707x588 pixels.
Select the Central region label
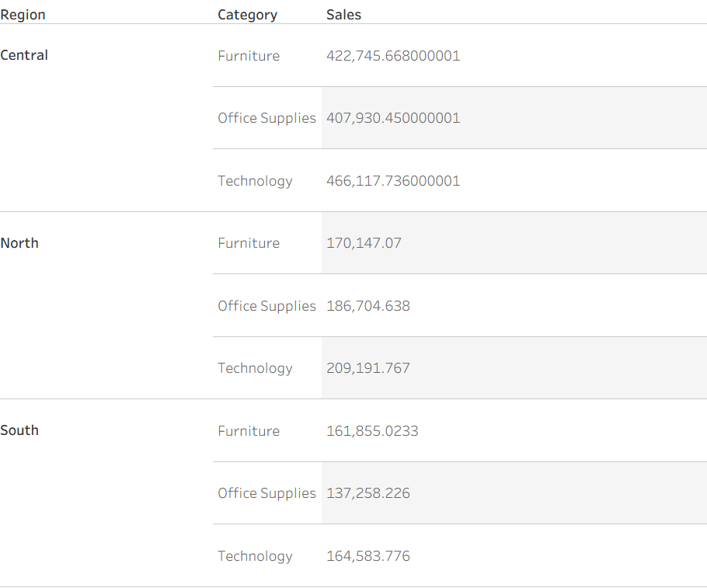pyautogui.click(x=24, y=55)
